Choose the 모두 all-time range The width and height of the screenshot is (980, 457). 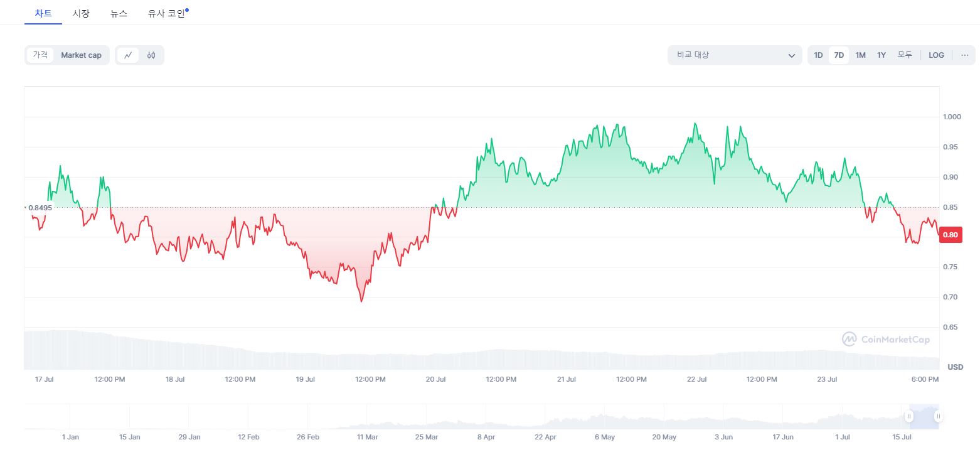point(905,55)
